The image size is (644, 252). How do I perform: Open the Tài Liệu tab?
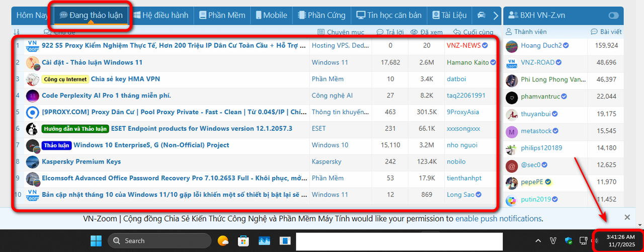pos(449,15)
